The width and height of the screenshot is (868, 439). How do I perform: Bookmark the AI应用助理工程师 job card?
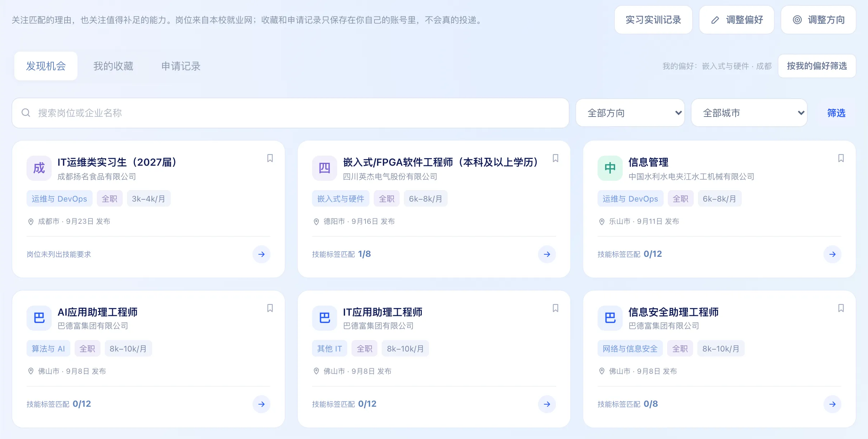270,308
